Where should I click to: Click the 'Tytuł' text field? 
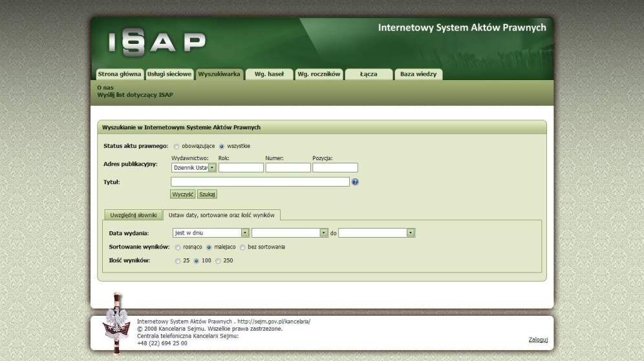click(x=260, y=181)
